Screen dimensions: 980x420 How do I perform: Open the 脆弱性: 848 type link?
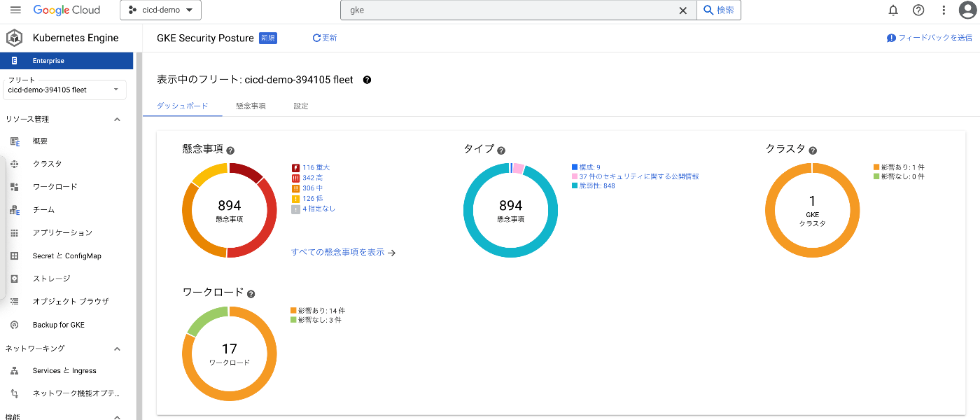(x=596, y=186)
